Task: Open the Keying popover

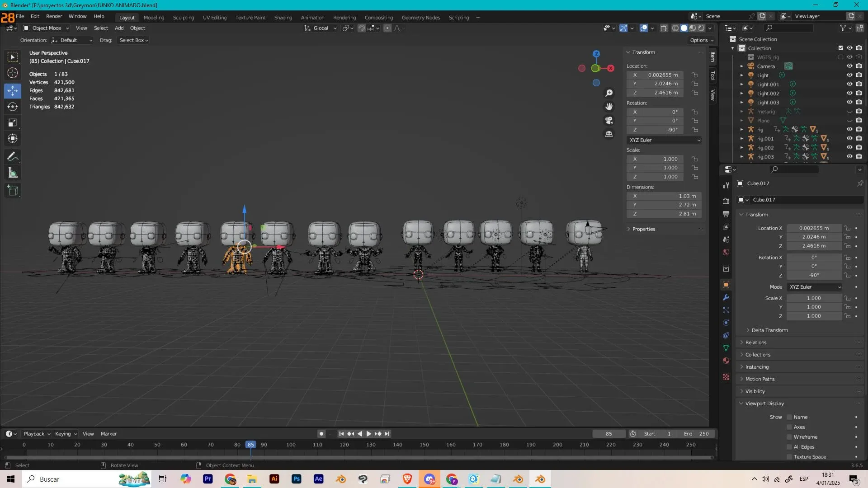Action: pyautogui.click(x=66, y=434)
